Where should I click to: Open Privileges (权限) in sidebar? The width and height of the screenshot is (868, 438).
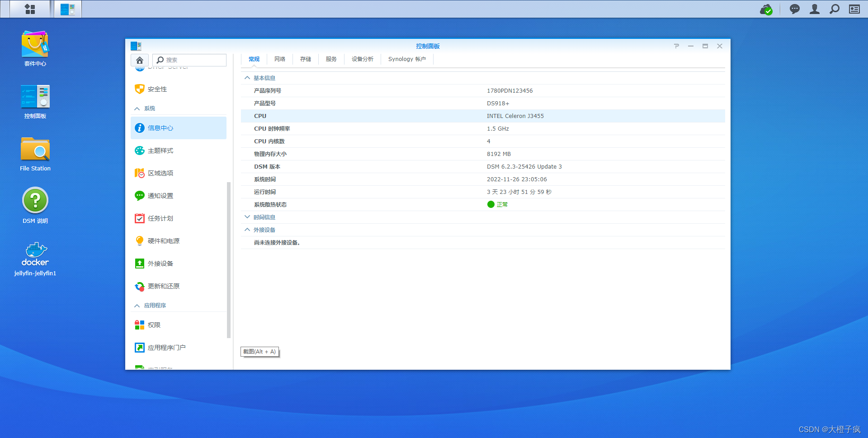click(179, 325)
